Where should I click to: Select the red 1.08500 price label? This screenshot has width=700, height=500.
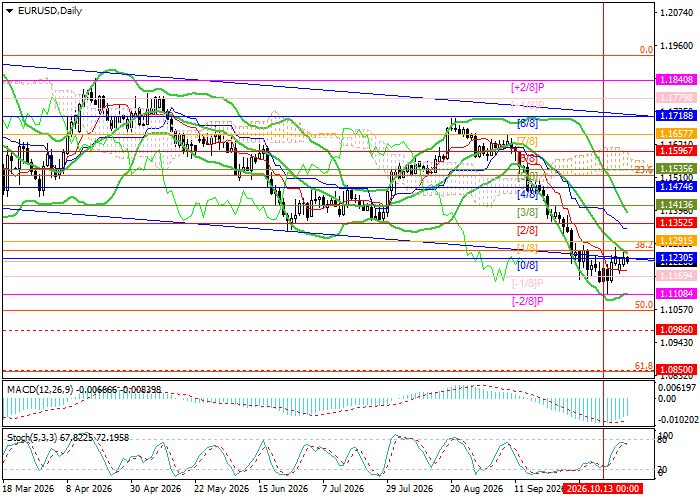(676, 370)
